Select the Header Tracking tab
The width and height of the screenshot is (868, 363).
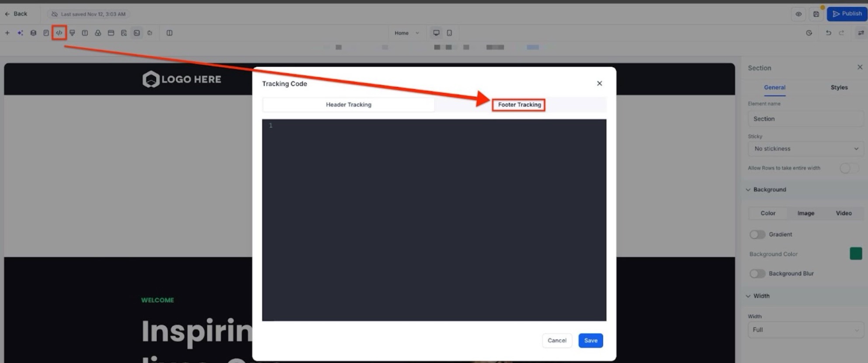coord(348,105)
